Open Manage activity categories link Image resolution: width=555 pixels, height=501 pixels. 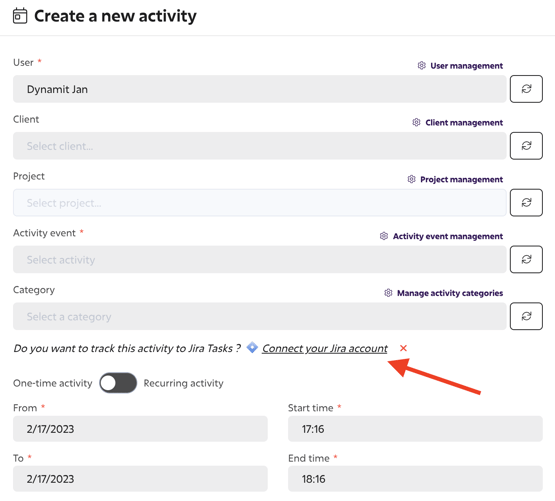tap(450, 293)
